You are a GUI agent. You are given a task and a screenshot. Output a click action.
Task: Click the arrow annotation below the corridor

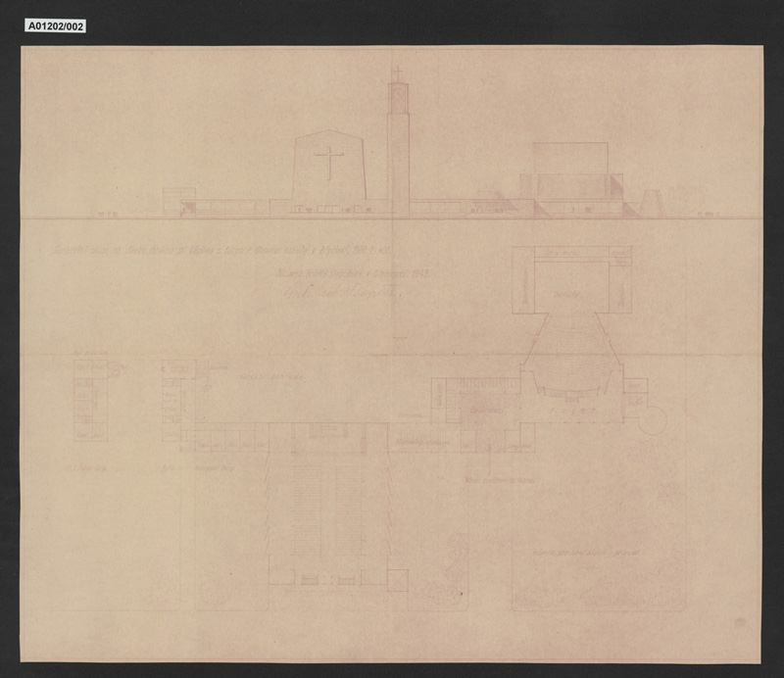489,460
